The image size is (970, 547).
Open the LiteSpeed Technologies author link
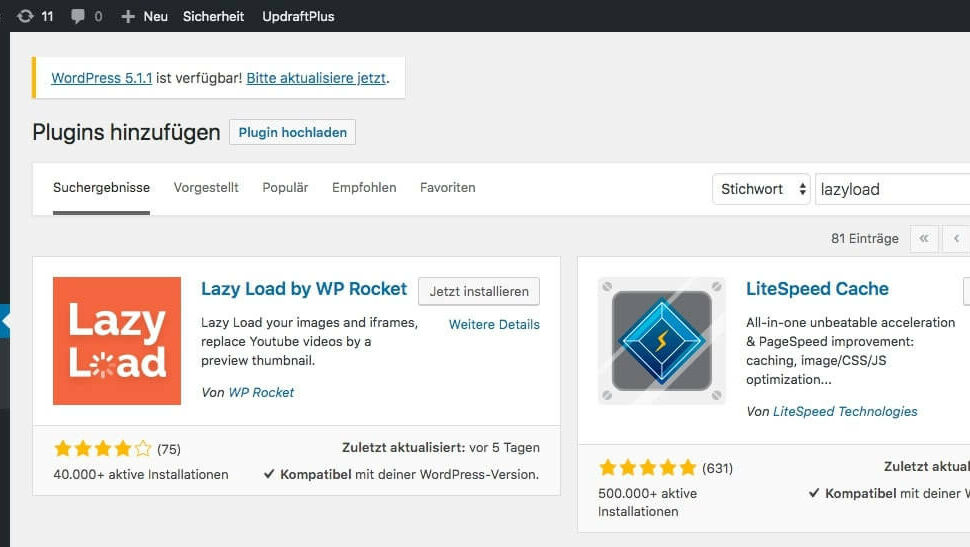(845, 411)
